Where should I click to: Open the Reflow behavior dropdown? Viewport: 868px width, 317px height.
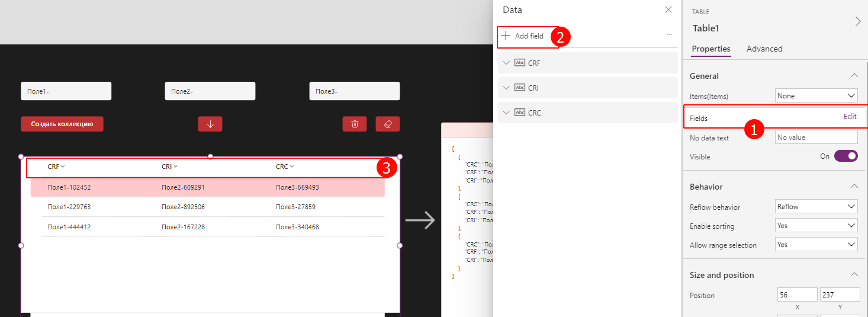click(x=816, y=207)
